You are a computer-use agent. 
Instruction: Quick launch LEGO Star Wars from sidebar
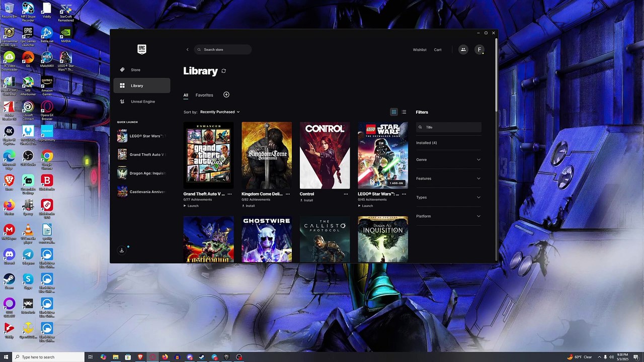[x=141, y=136]
